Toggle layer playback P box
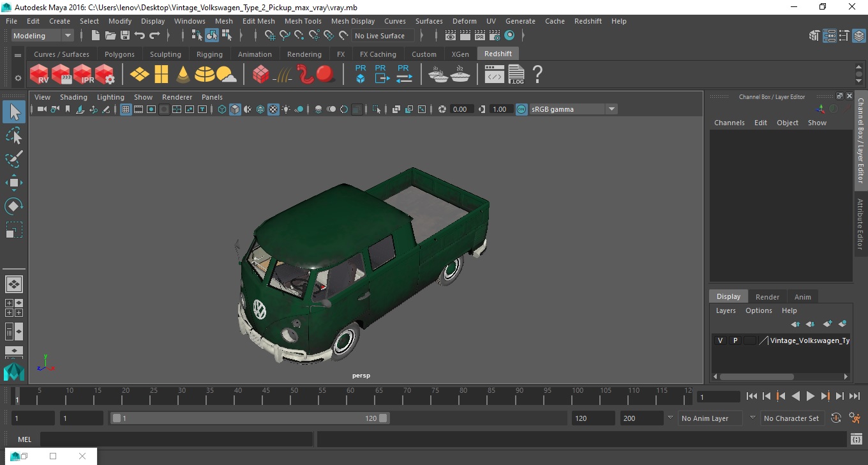Screen dimensions: 868x465 735,340
